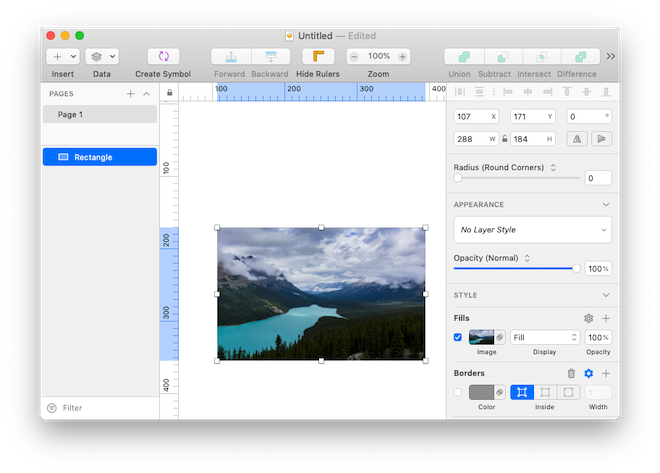Add a new page with plus icon
This screenshot has height=473, width=660.
pos(130,94)
